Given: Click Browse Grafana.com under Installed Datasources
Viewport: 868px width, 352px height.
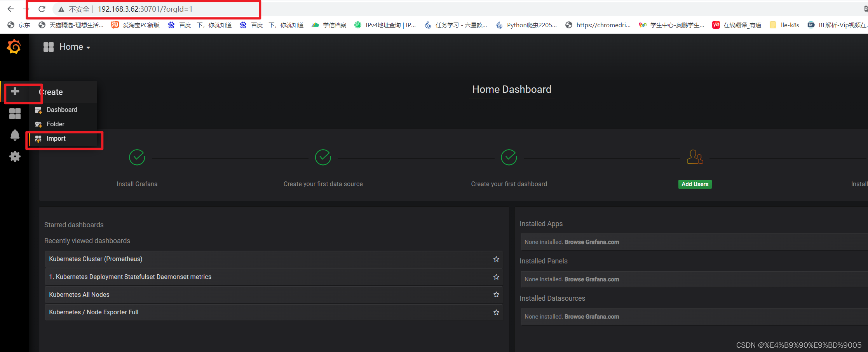Looking at the screenshot, I should pos(592,317).
